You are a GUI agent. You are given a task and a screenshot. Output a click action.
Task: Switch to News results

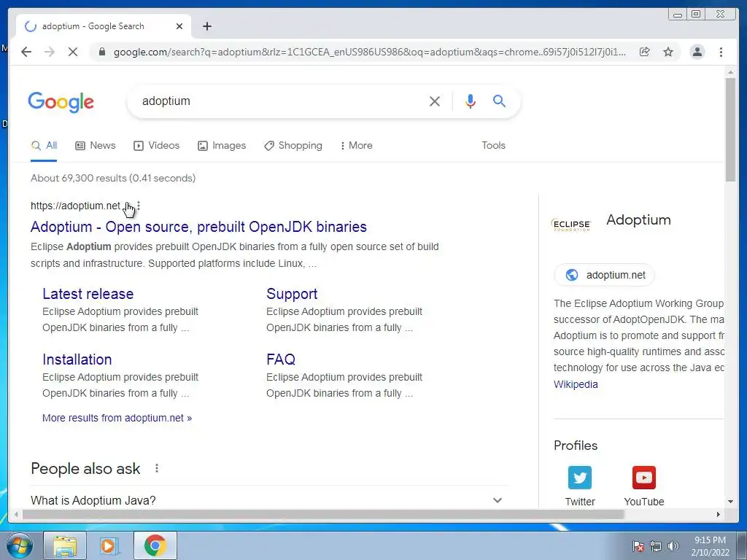[x=96, y=146]
